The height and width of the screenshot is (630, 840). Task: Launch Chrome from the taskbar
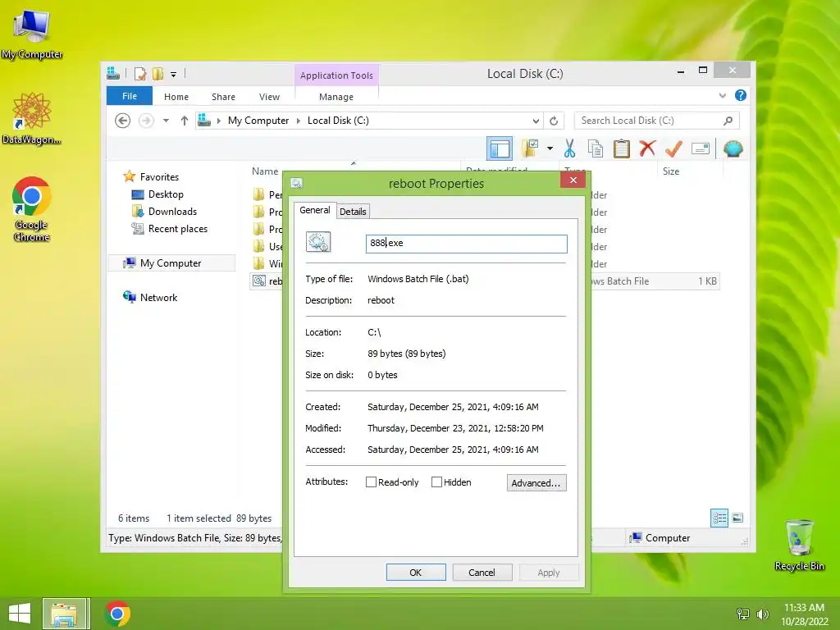click(117, 614)
